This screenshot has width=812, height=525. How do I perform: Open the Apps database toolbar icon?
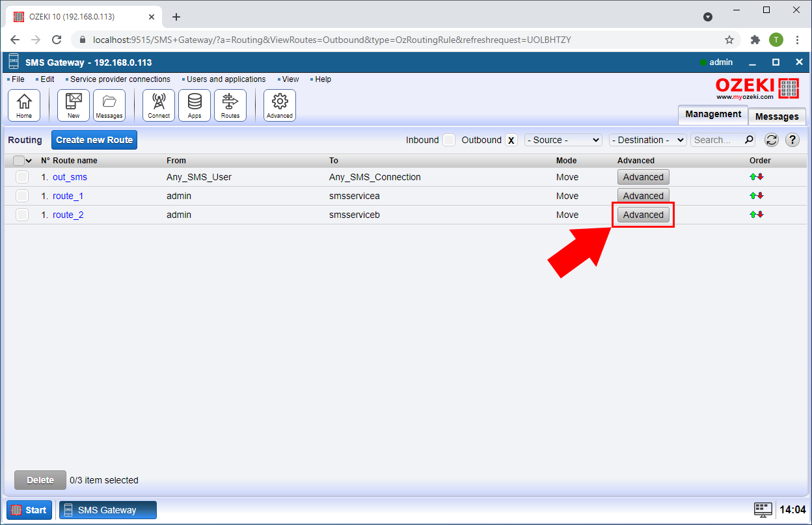click(x=195, y=105)
